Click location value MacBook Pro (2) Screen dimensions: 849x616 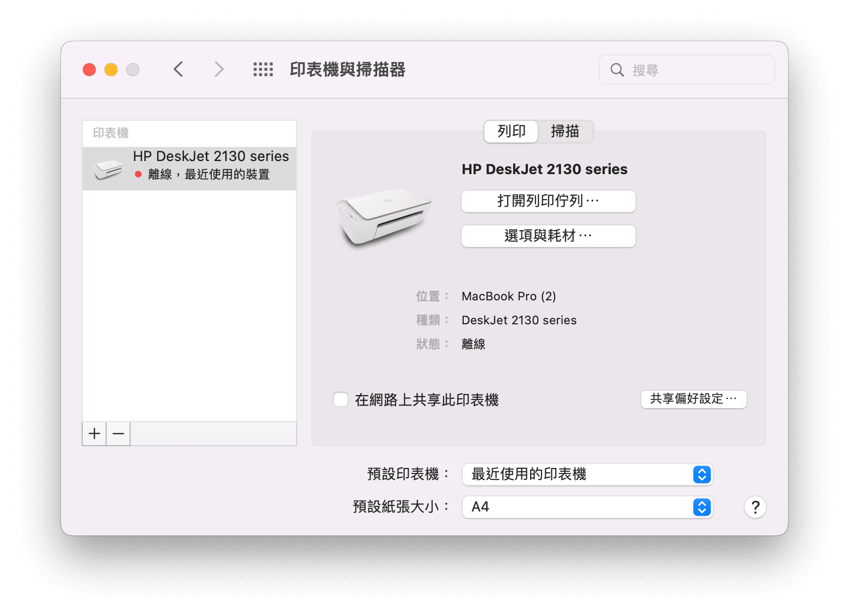508,297
